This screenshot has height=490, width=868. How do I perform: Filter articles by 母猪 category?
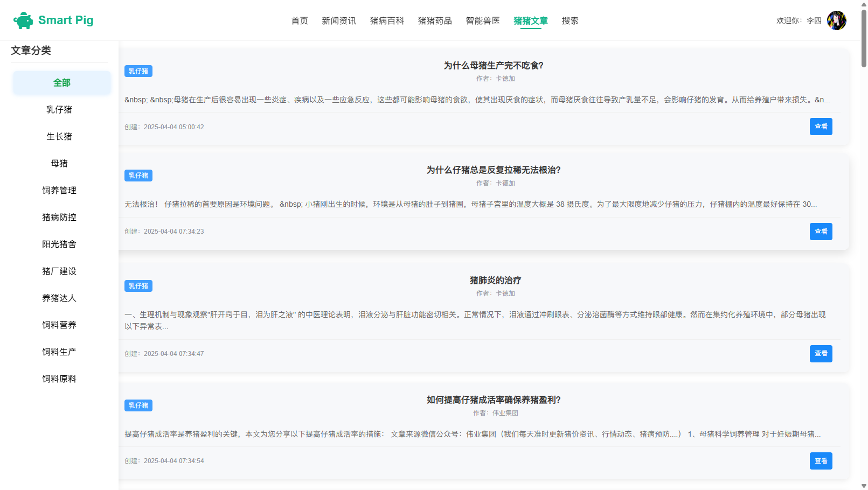(59, 164)
